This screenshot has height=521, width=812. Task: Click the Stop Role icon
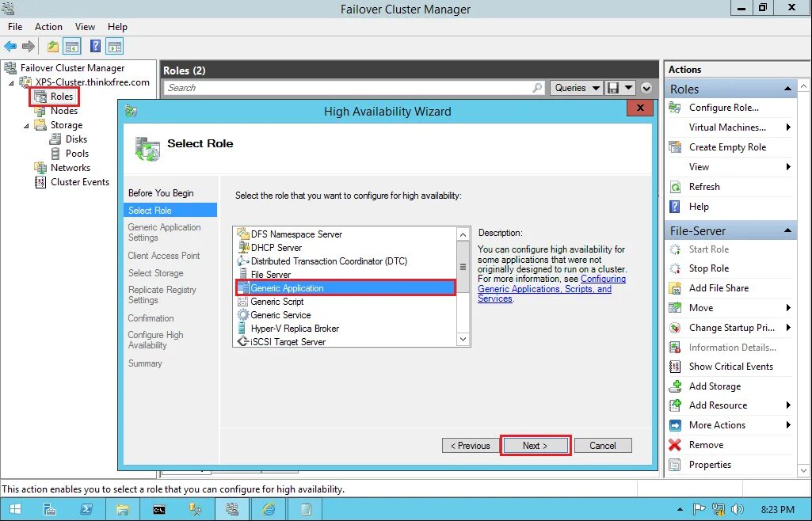[675, 268]
